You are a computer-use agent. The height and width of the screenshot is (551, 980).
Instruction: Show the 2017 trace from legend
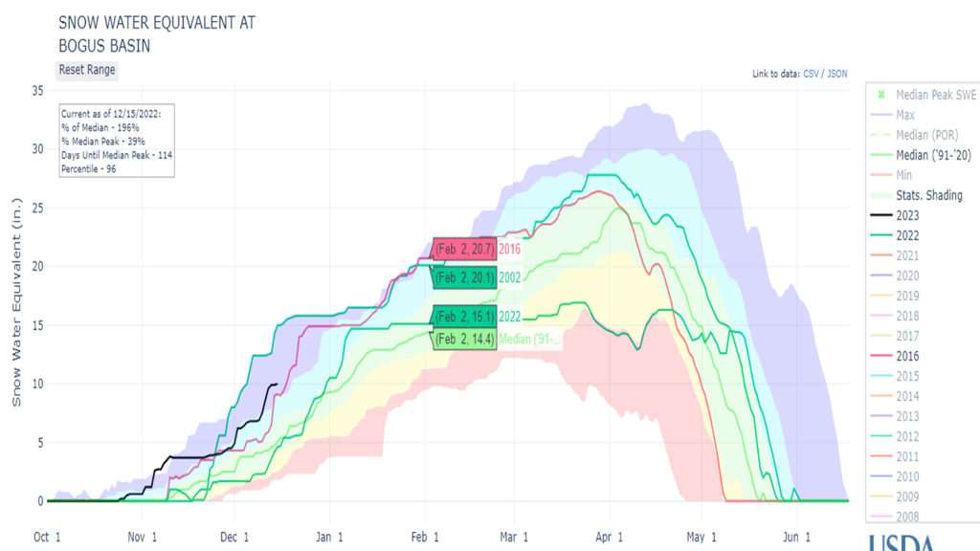[x=907, y=336]
